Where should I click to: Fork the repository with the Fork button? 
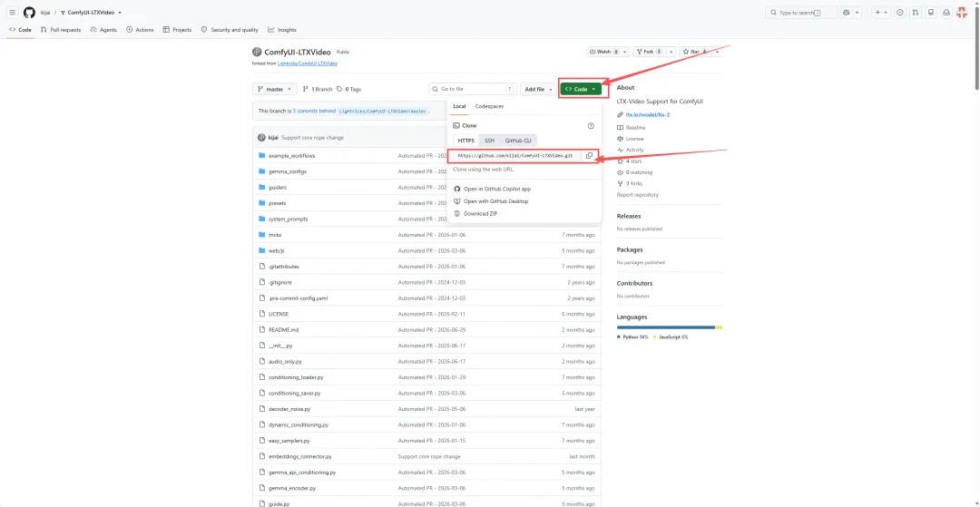click(649, 52)
